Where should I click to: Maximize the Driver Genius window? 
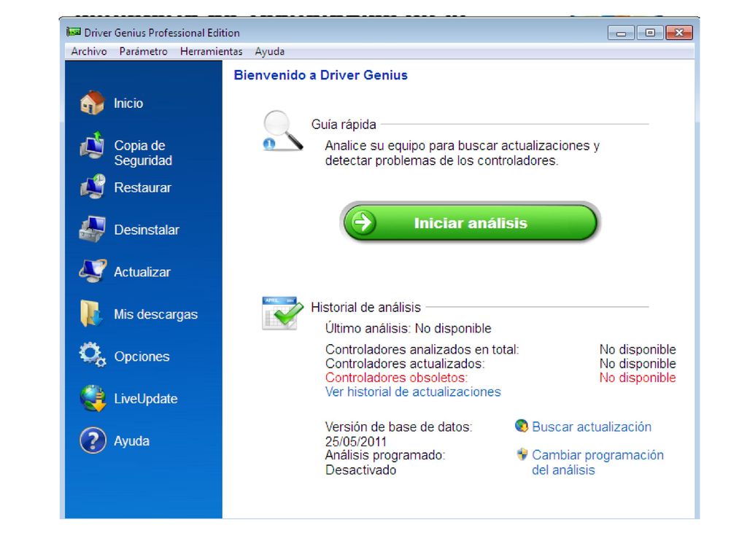(650, 33)
